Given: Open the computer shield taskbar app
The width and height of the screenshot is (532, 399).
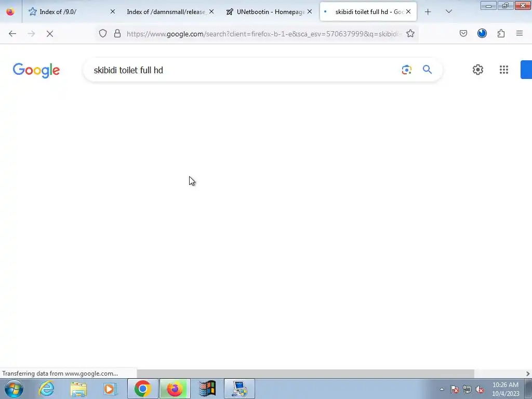Looking at the screenshot, I should pos(240,389).
